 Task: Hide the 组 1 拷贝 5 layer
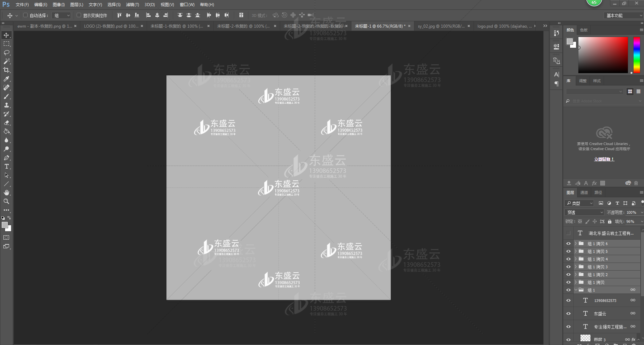coord(568,251)
